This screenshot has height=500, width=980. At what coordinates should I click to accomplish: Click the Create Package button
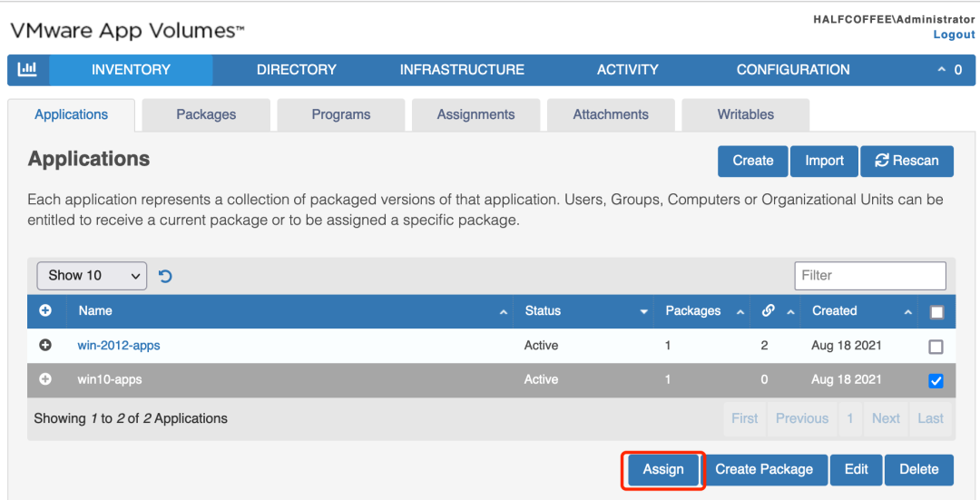tap(764, 469)
